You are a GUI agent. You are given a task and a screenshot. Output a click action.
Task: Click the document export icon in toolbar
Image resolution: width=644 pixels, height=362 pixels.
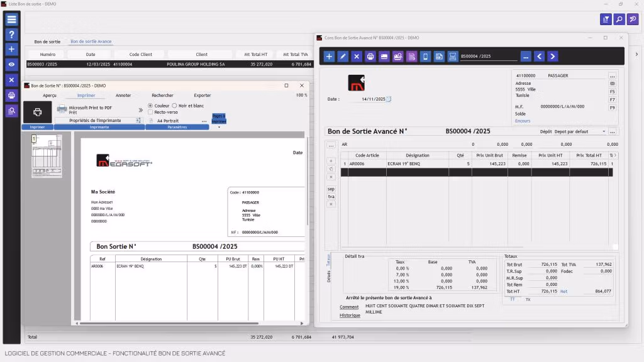tap(439, 56)
